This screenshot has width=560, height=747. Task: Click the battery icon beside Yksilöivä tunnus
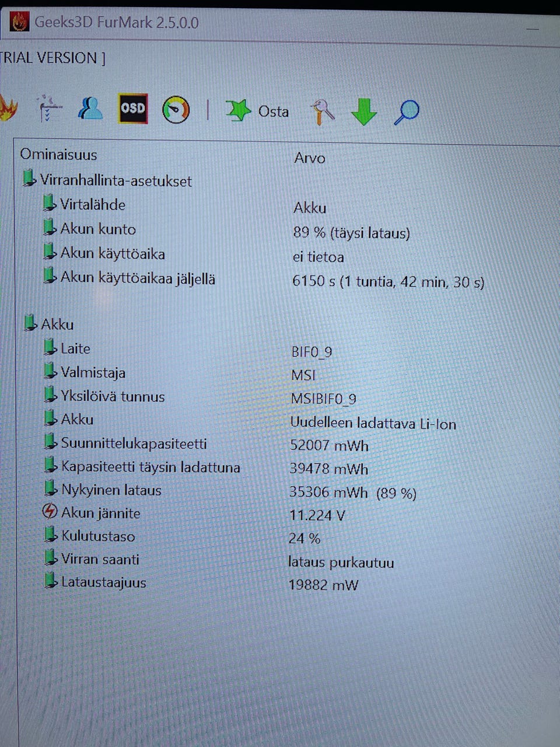pos(51,395)
